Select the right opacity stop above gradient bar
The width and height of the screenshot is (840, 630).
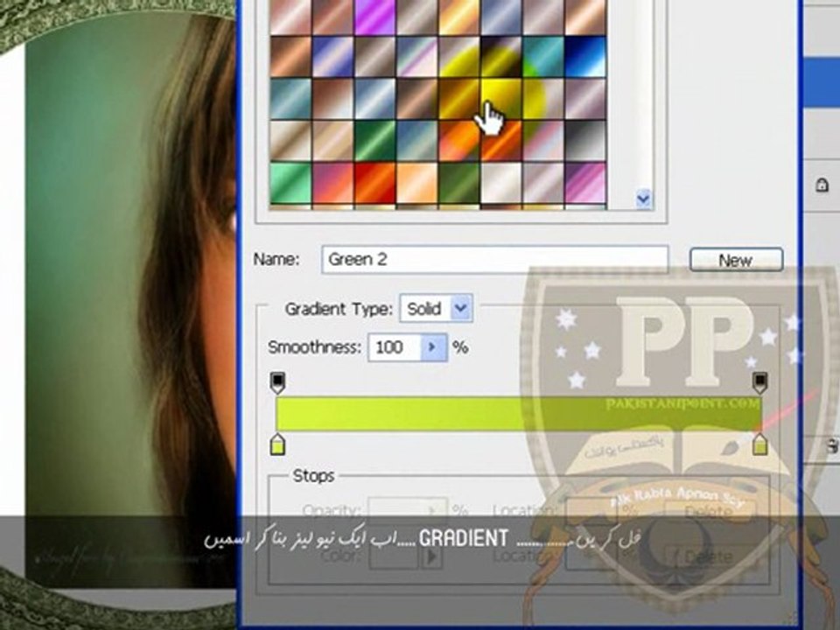759,383
